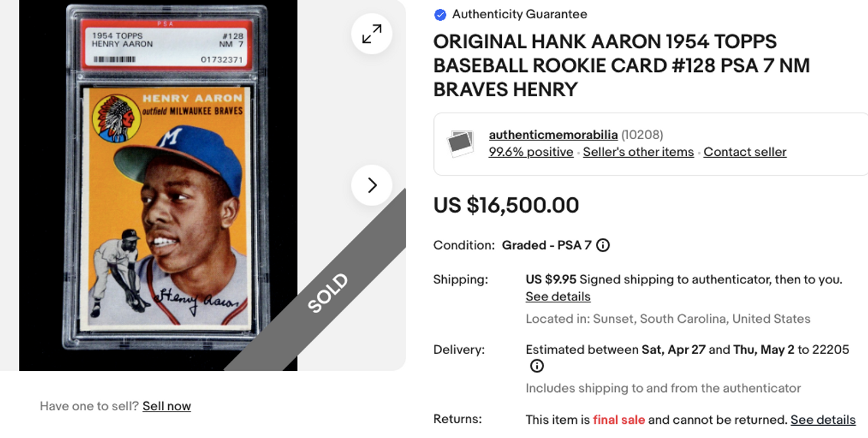Open Seller's other items link
This screenshot has width=868, height=438.
tap(638, 152)
